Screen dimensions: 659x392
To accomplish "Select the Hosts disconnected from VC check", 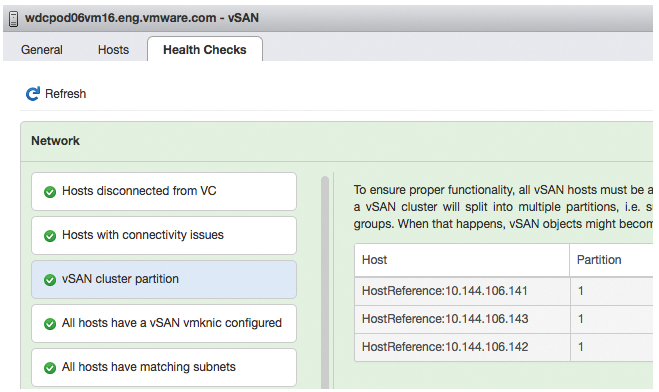I will [x=164, y=192].
